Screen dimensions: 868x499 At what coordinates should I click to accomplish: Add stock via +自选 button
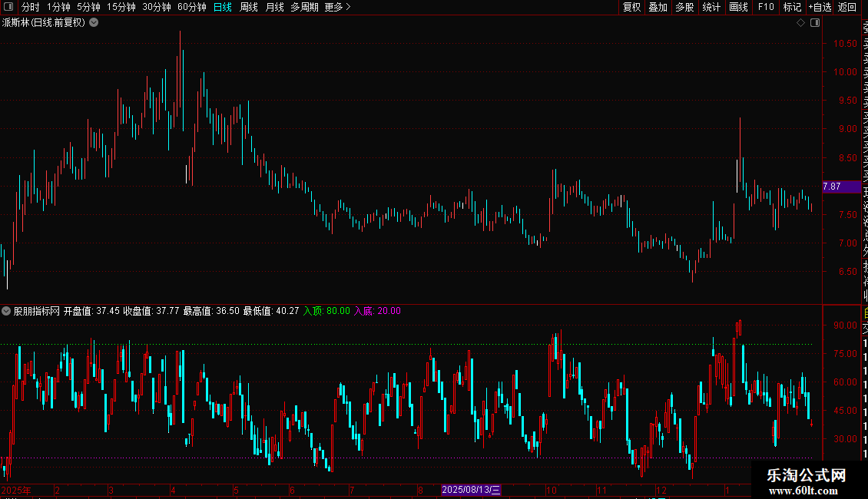tap(820, 7)
